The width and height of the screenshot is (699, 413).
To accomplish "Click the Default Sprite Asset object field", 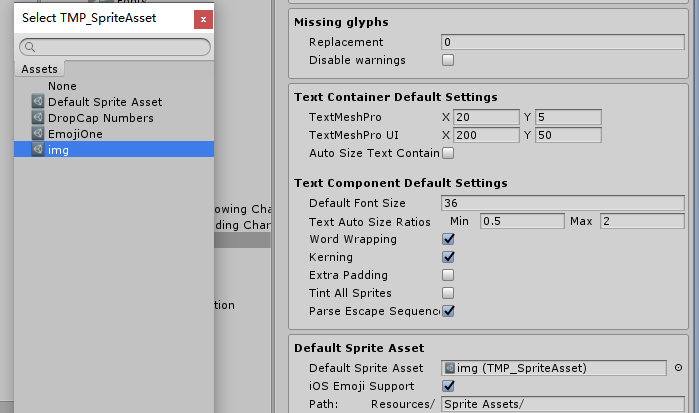I will [x=554, y=368].
